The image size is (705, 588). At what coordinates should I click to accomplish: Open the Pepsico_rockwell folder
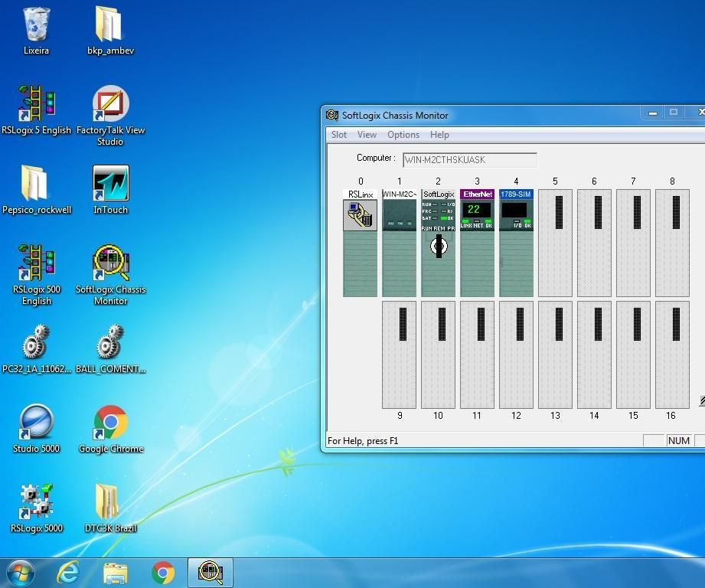click(x=36, y=189)
